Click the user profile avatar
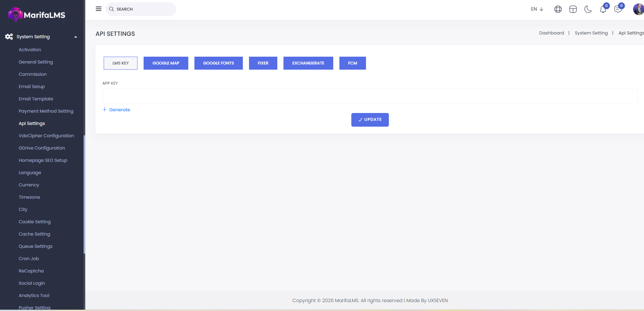The width and height of the screenshot is (644, 311). point(638,9)
